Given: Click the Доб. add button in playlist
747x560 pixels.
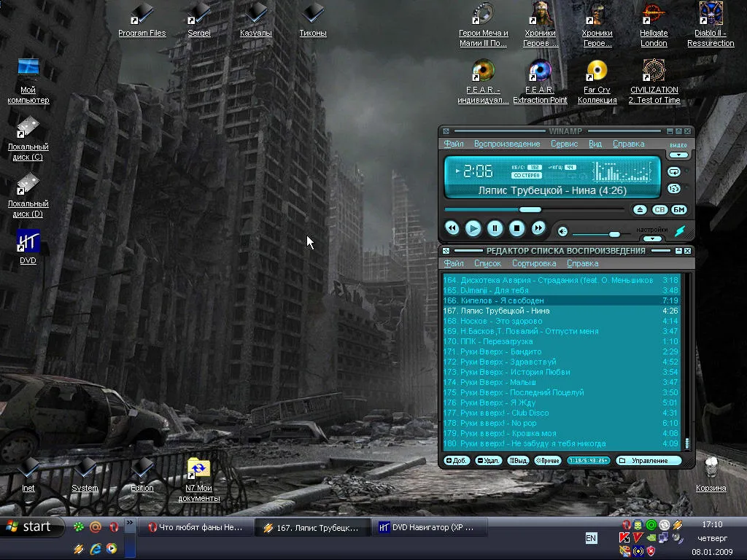Looking at the screenshot, I should point(457,461).
